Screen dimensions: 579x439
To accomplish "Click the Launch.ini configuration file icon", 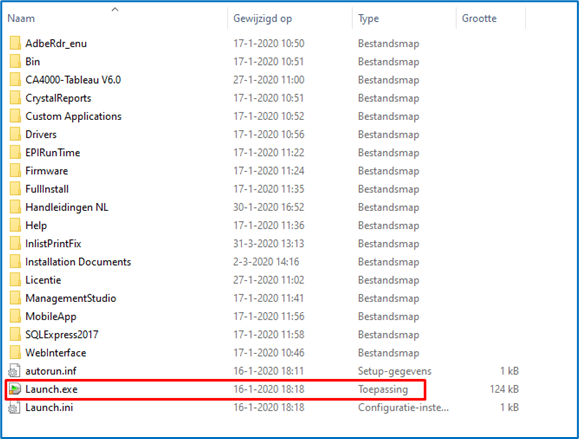I will point(15,407).
